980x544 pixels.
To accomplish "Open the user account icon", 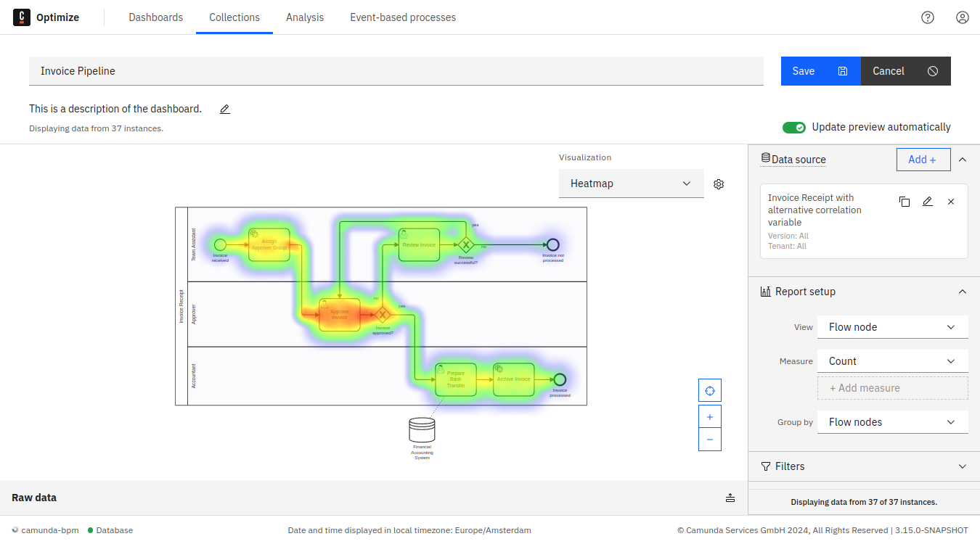I will click(x=963, y=17).
